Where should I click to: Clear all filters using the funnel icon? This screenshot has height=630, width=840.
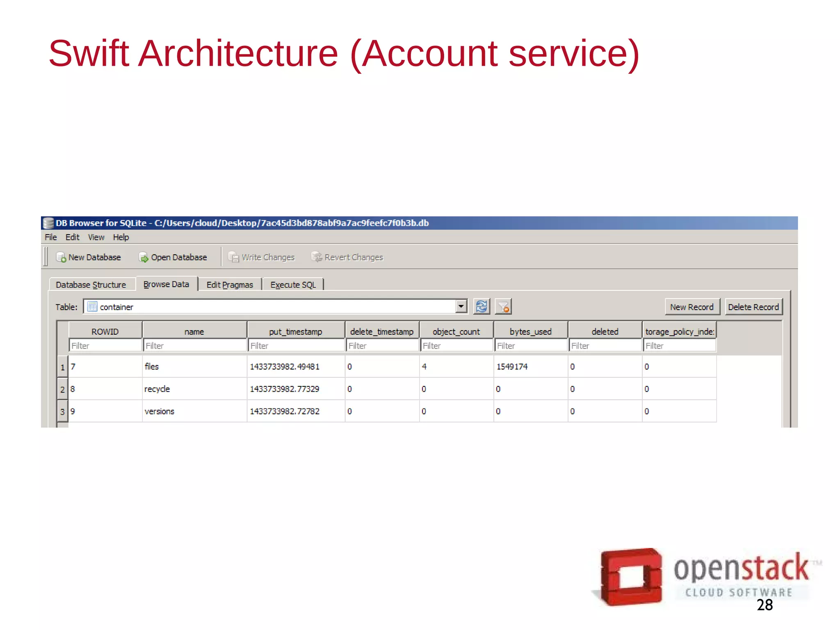click(503, 306)
